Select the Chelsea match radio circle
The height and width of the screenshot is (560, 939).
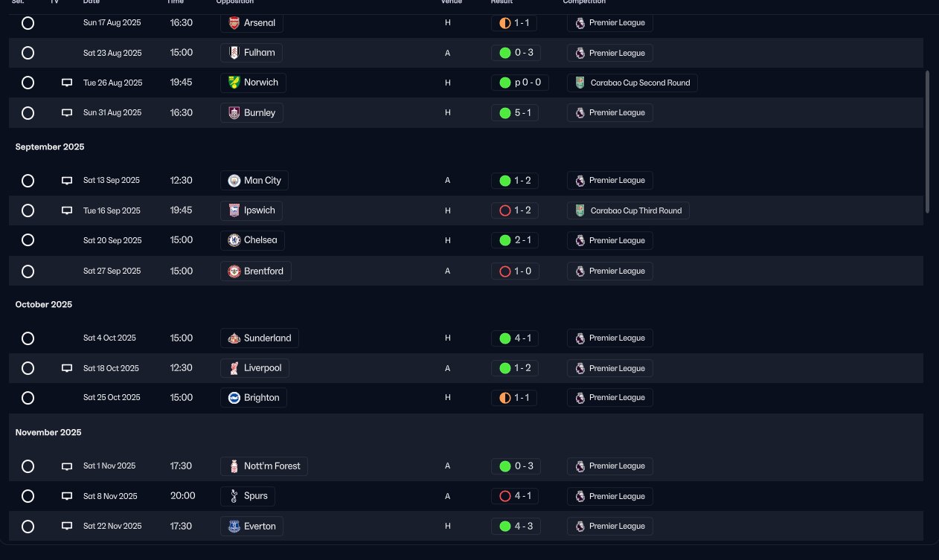coord(28,240)
